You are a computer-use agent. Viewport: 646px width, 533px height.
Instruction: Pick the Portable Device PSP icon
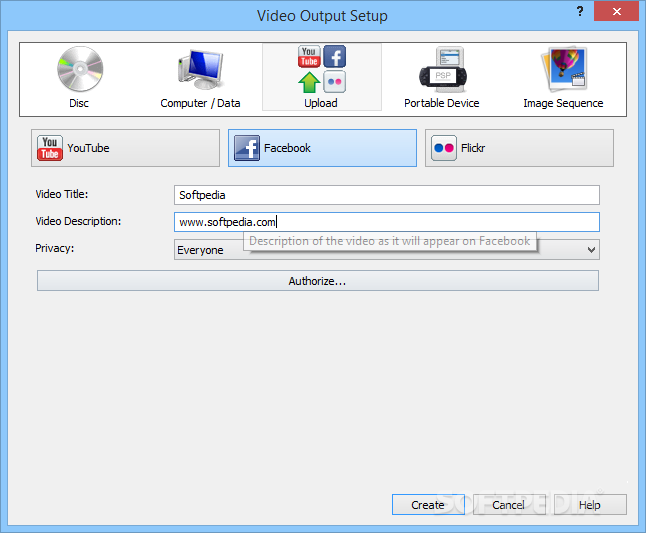[443, 69]
